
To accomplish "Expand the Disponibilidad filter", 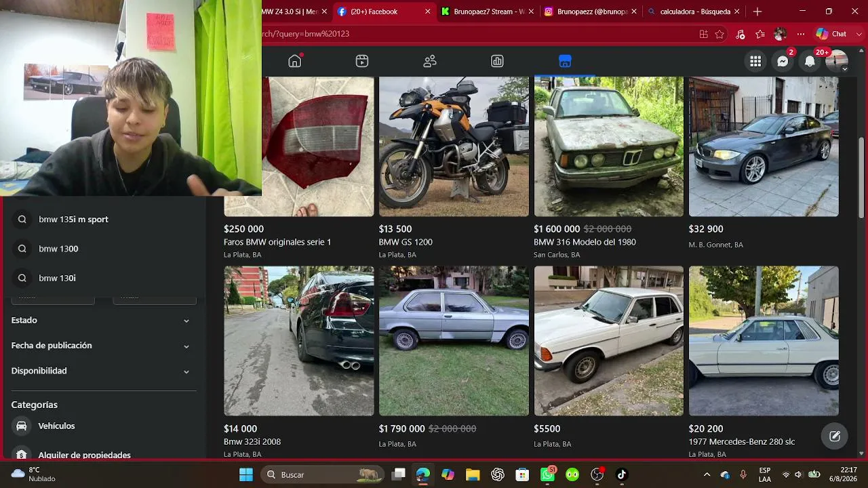I will point(104,371).
